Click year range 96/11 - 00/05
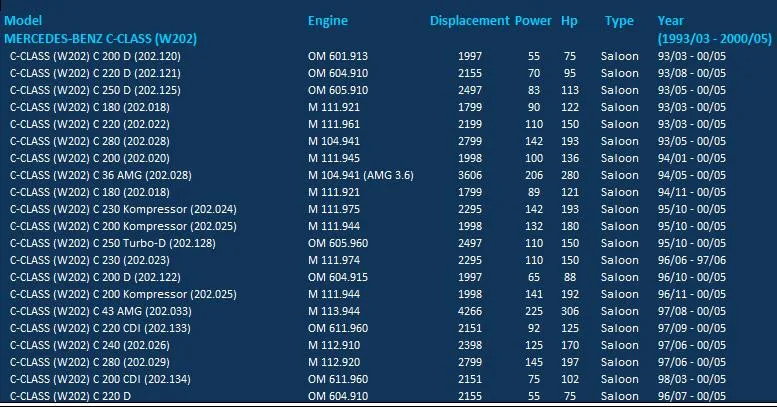Image resolution: width=777 pixels, height=407 pixels. pyautogui.click(x=692, y=294)
